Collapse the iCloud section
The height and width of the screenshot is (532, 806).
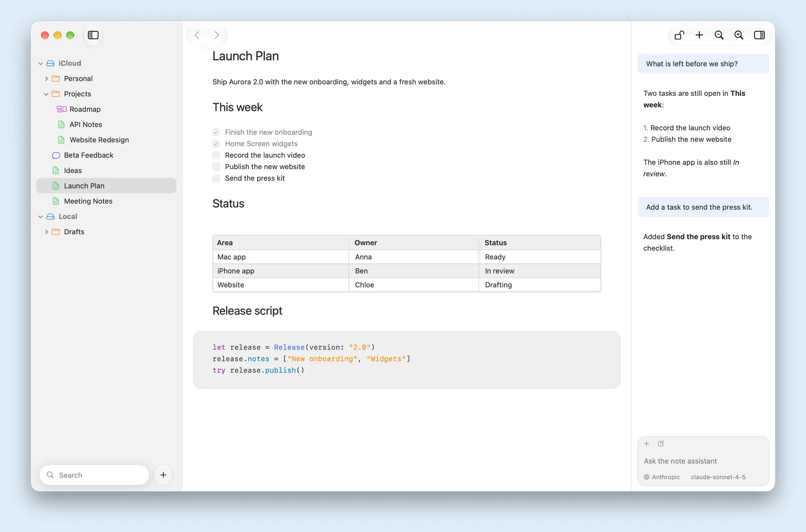click(41, 63)
